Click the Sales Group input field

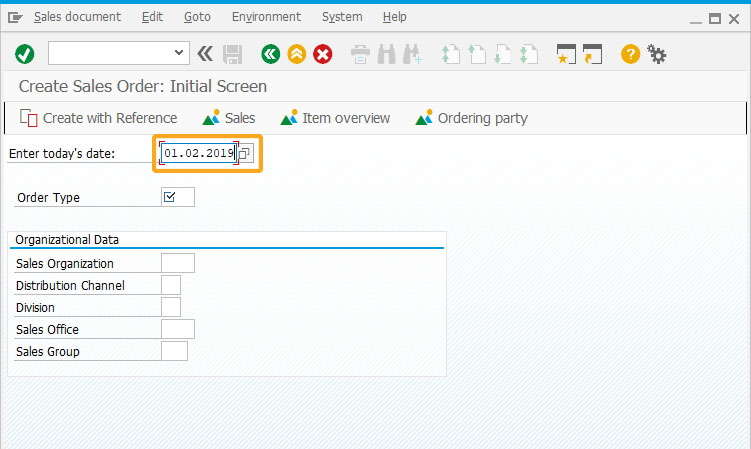pyautogui.click(x=174, y=351)
